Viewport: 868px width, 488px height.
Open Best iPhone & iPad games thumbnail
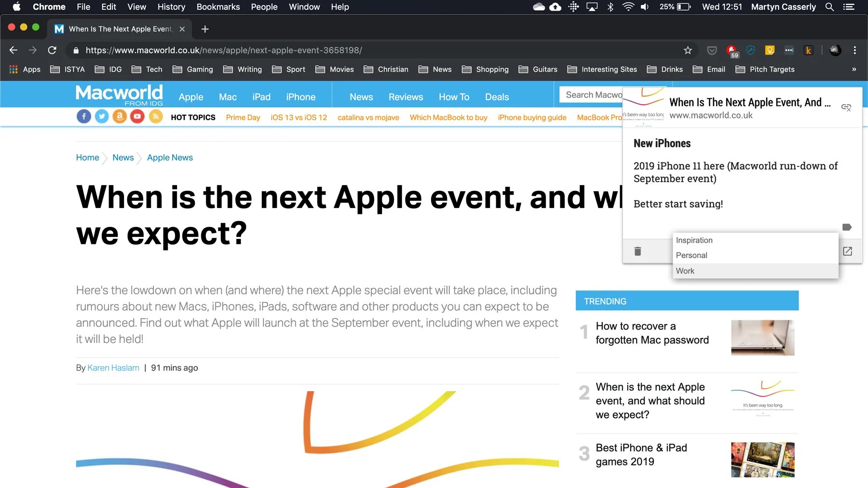point(762,460)
